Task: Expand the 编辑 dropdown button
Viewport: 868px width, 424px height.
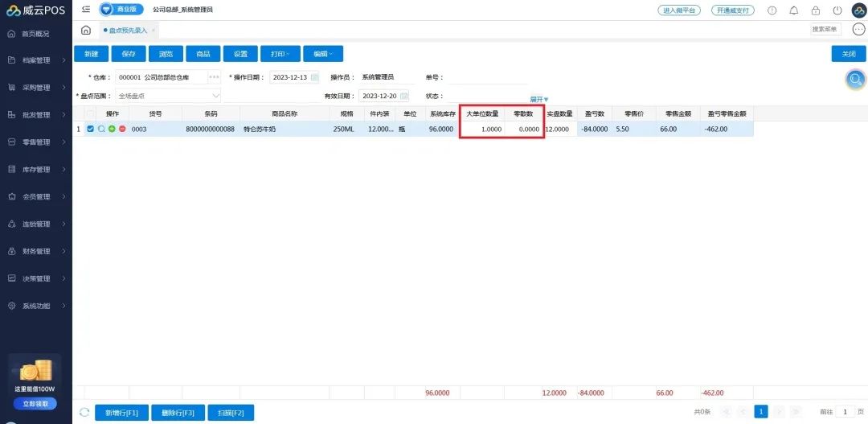Action: click(x=323, y=54)
